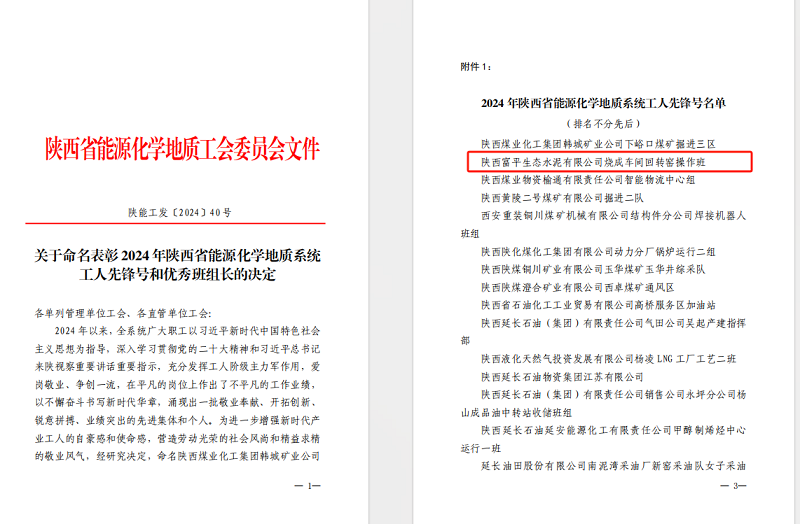Click title line 关于命名表彰2024年陕西省能源化学地质系统
The image size is (800, 524).
(x=178, y=255)
